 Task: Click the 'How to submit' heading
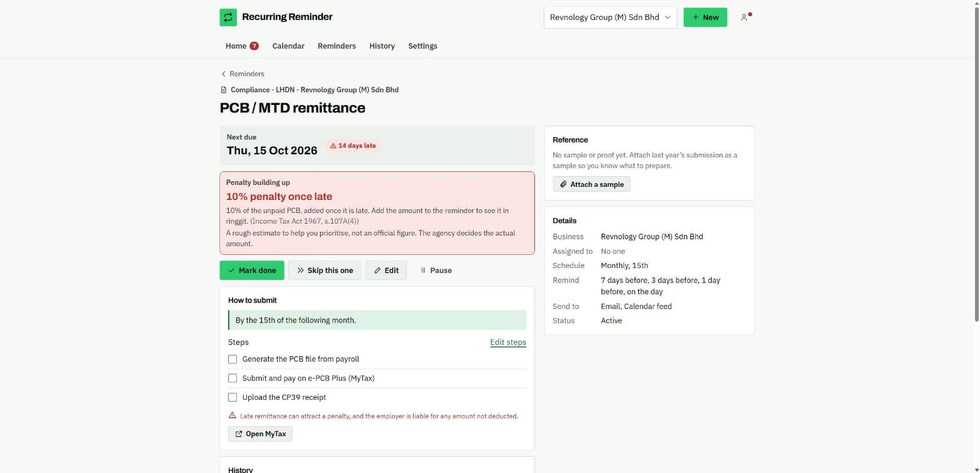(252, 301)
